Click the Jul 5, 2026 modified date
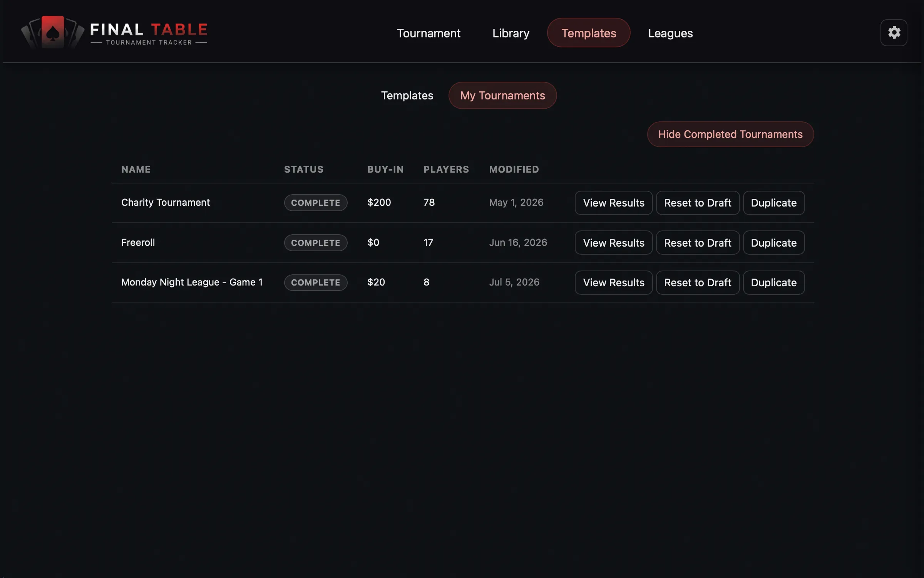This screenshot has height=578, width=924. click(x=514, y=282)
